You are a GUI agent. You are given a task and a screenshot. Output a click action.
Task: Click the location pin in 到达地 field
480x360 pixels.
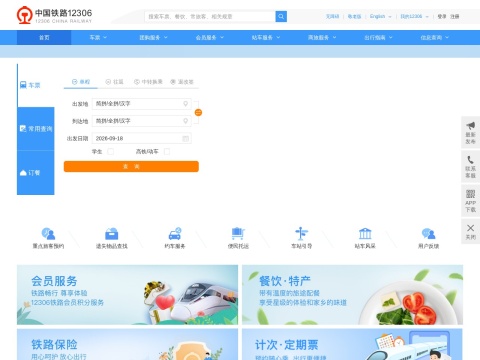click(x=186, y=121)
